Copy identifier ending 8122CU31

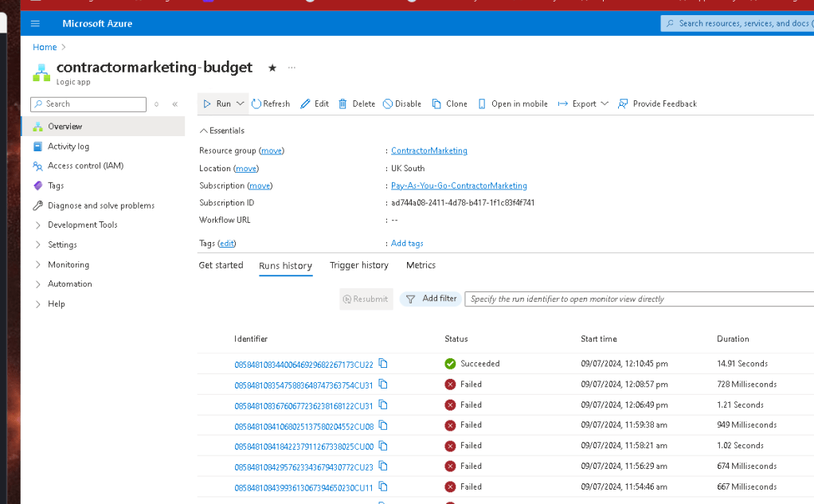(x=383, y=404)
